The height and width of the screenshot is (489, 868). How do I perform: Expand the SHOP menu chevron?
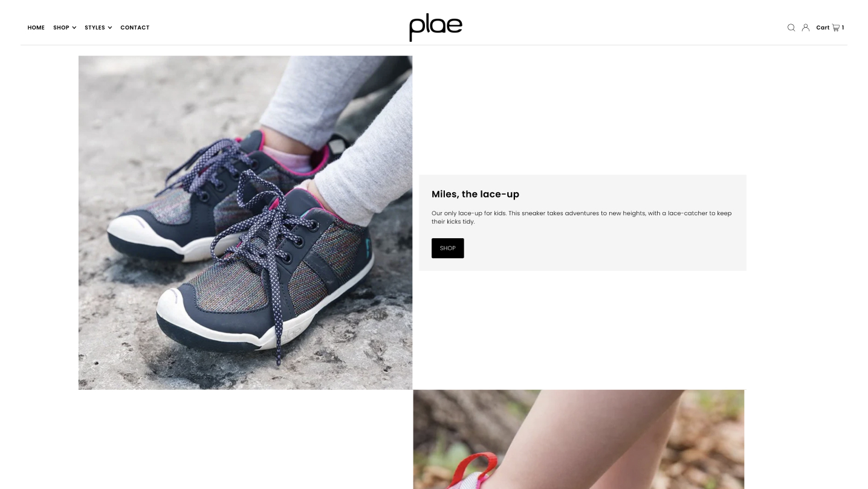(74, 28)
